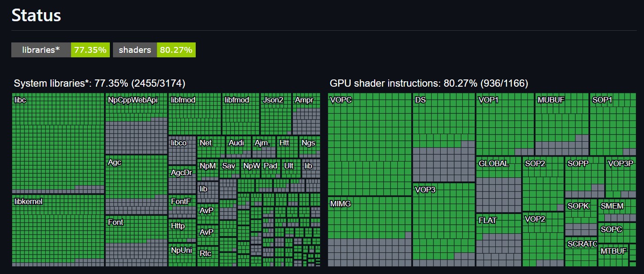
Task: Select the VOP3 shader instruction block label
Action: pyautogui.click(x=425, y=190)
